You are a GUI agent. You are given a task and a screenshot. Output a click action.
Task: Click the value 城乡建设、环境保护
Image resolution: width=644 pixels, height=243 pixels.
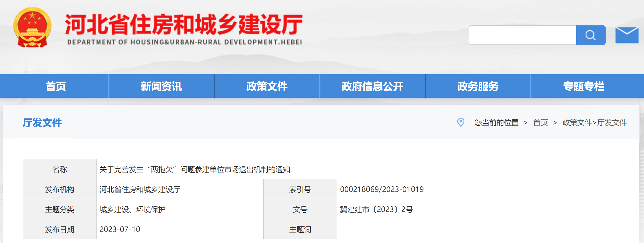tap(133, 210)
